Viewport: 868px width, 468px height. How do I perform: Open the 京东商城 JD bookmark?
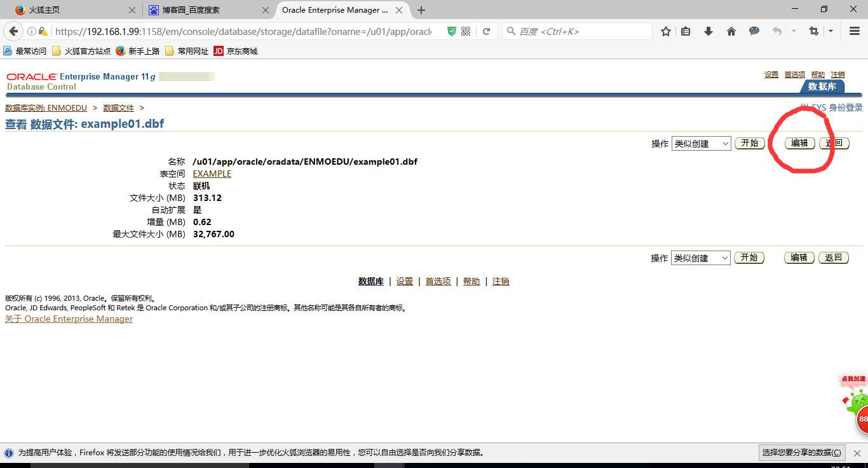point(236,51)
